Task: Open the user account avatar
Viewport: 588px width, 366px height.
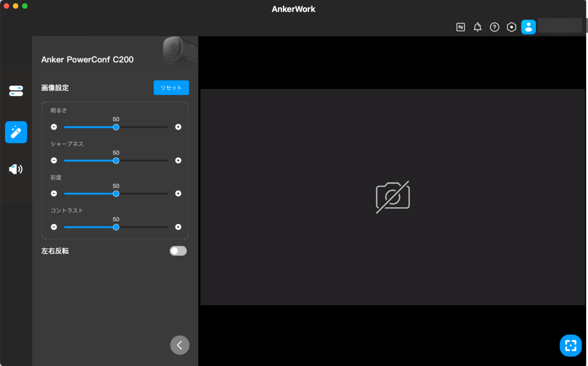Action: 528,27
